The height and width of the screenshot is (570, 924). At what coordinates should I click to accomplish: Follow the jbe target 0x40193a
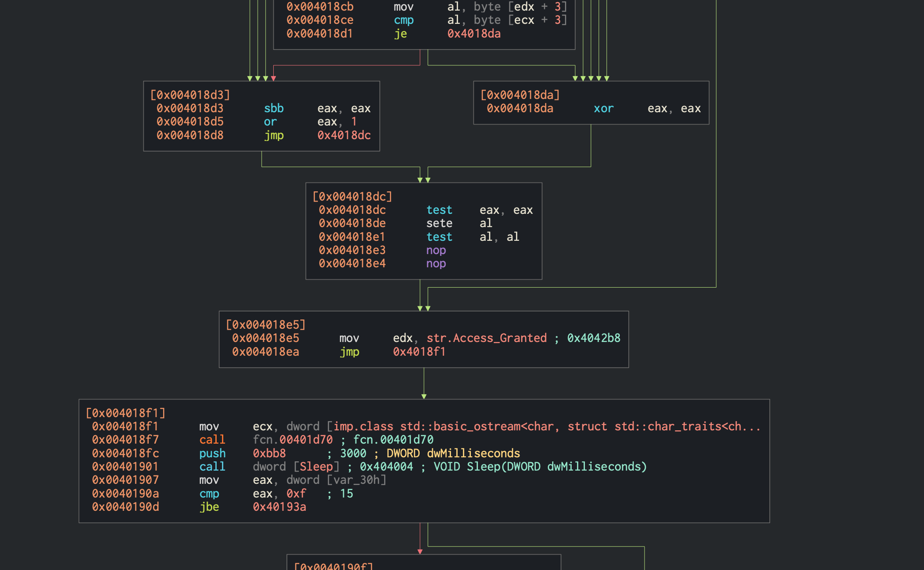279,507
